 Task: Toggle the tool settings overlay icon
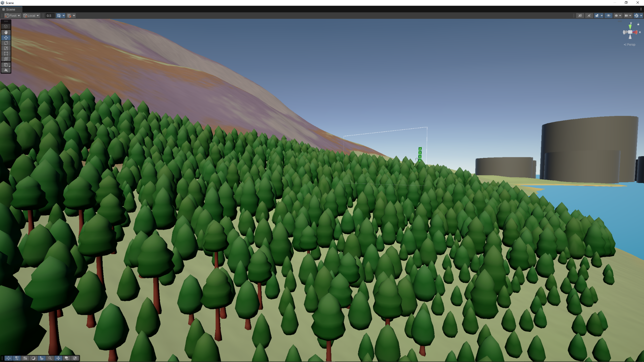coord(17,358)
